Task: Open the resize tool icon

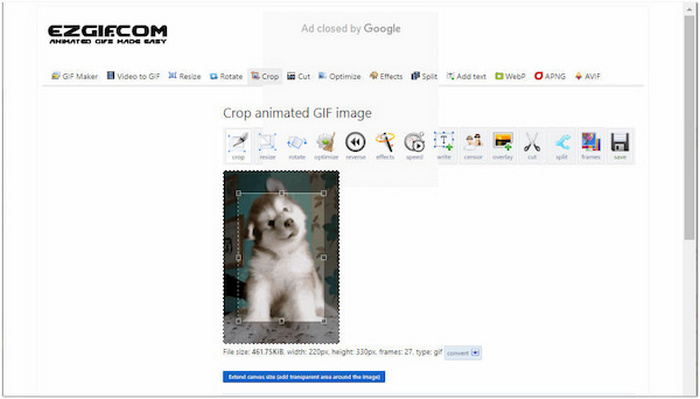Action: point(267,146)
